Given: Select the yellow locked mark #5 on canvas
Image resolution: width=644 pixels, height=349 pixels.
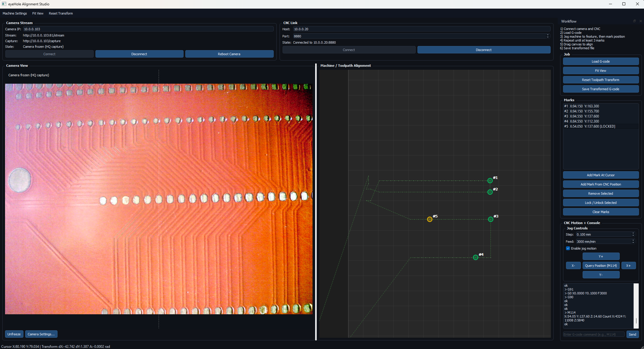Looking at the screenshot, I should point(430,219).
